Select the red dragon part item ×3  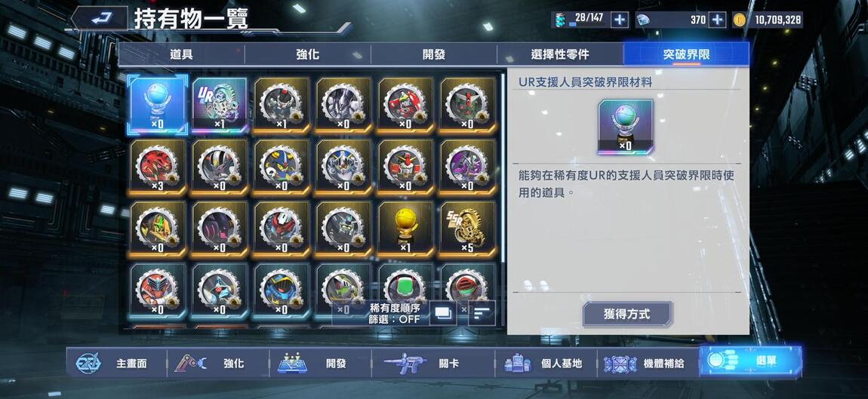click(x=157, y=167)
